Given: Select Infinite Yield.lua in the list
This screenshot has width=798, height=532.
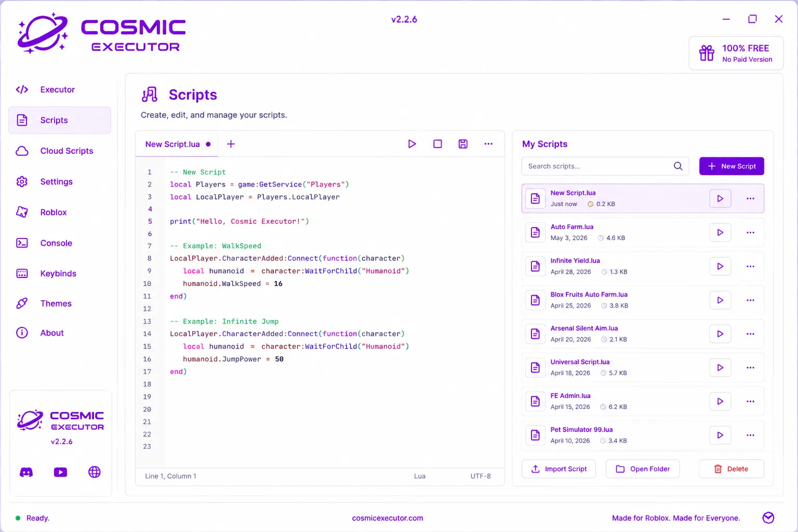Looking at the screenshot, I should click(x=643, y=266).
